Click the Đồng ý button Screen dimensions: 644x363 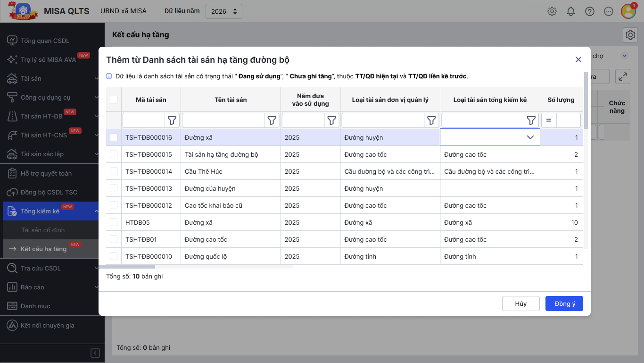pyautogui.click(x=564, y=304)
